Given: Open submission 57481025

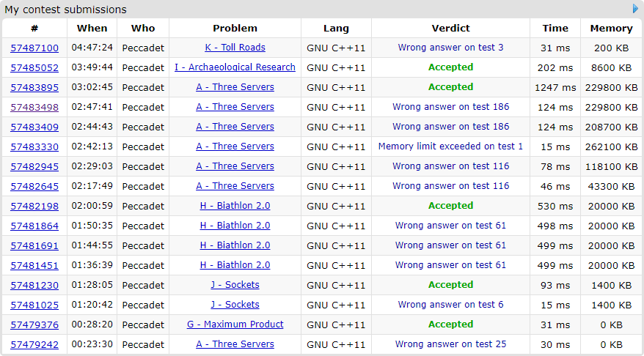Looking at the screenshot, I should tap(34, 305).
